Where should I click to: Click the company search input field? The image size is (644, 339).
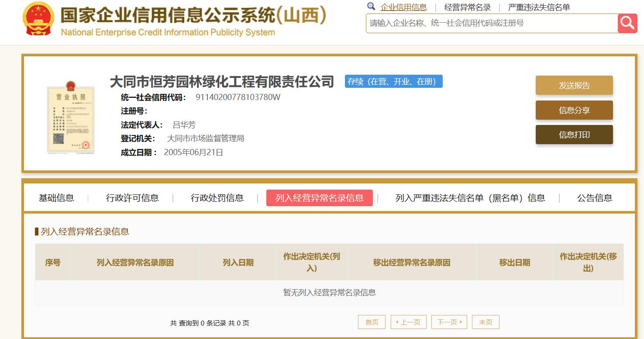[x=492, y=23]
